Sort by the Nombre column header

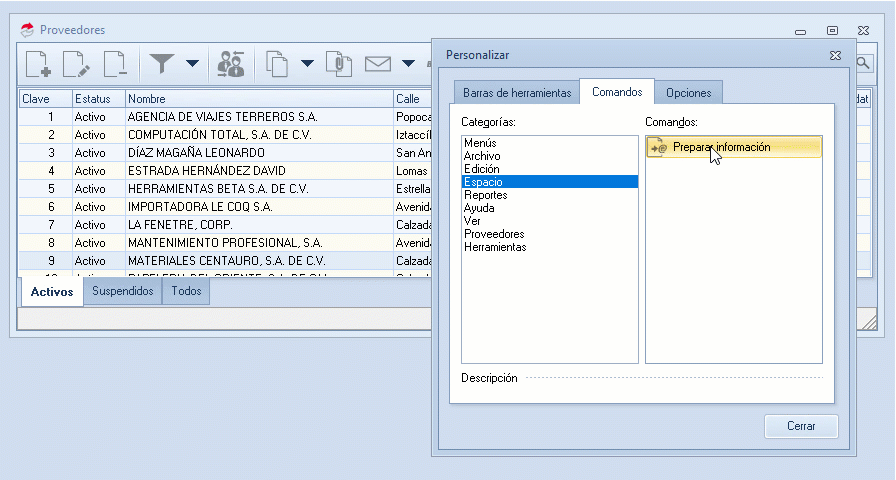[147, 99]
